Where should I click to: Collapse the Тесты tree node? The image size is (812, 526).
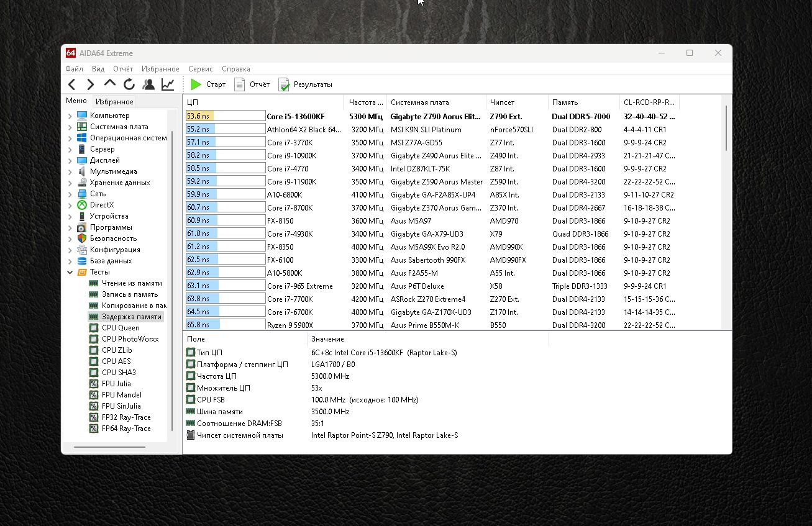pos(70,272)
